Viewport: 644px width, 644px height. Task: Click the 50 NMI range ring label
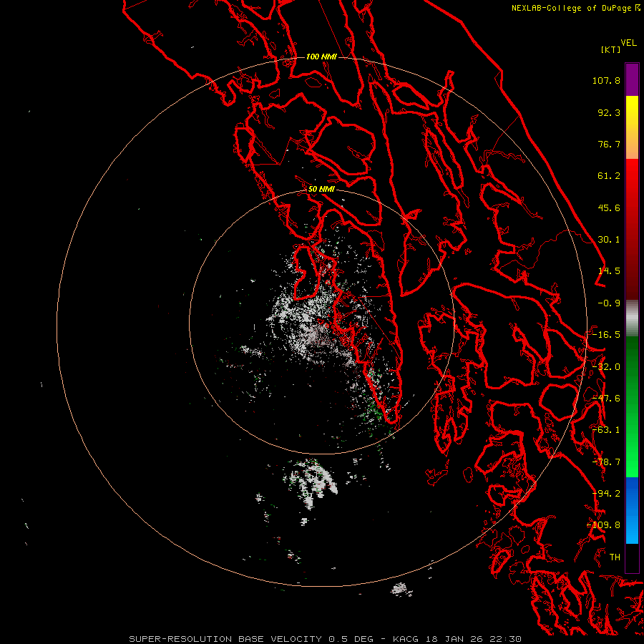pyautogui.click(x=321, y=190)
